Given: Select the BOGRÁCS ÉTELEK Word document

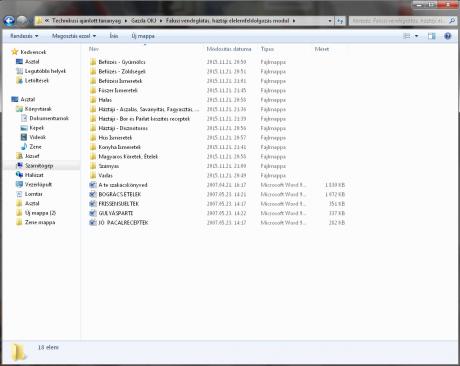Looking at the screenshot, I should coord(120,194).
